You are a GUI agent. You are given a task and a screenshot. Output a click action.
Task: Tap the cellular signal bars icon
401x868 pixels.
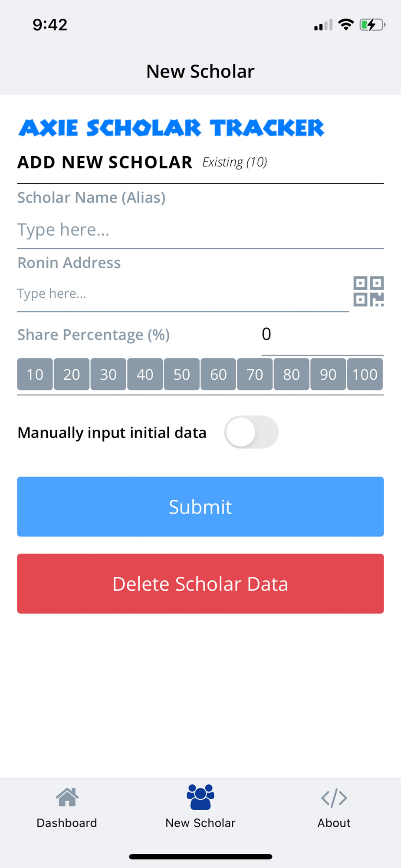pos(323,25)
